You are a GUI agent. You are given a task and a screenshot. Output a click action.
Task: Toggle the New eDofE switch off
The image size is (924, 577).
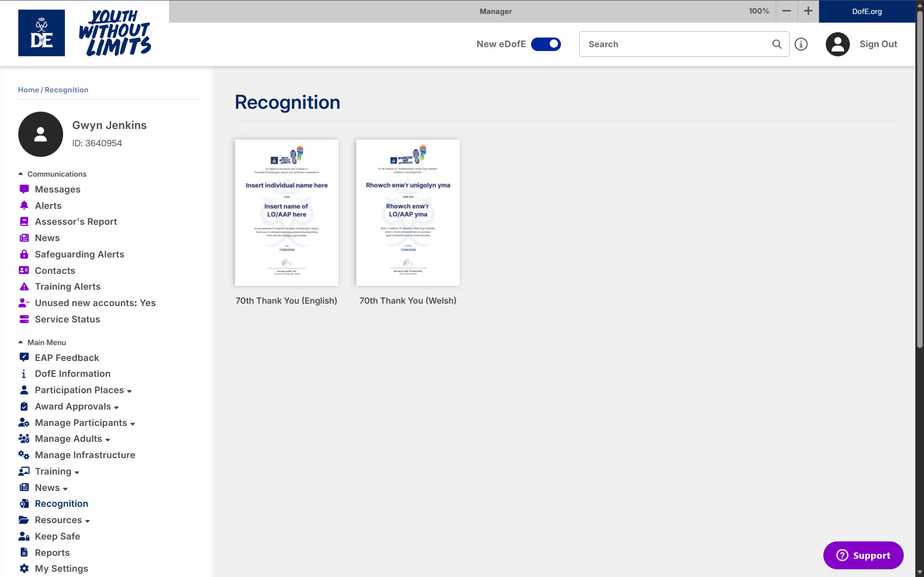point(546,44)
